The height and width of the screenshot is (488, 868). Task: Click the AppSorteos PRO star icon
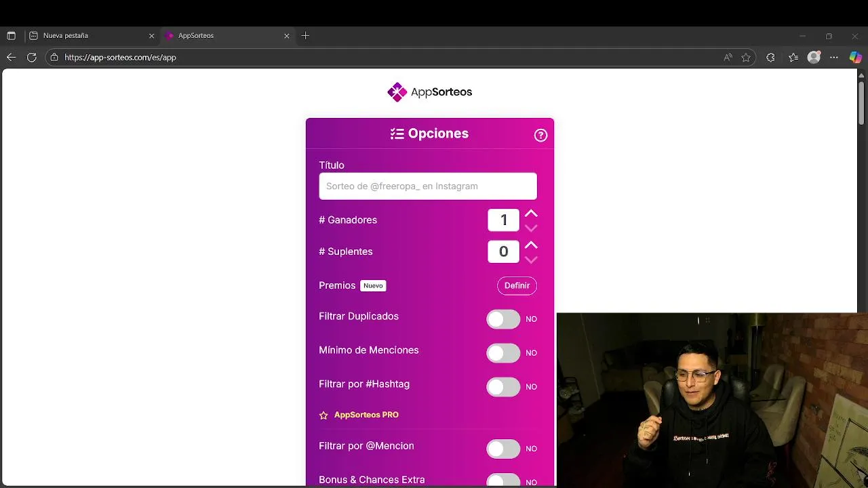click(323, 415)
